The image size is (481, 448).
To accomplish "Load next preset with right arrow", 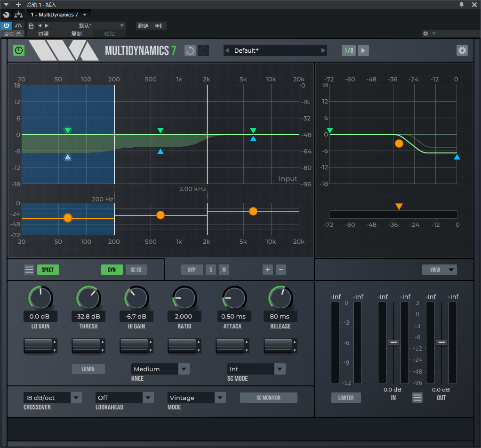I will 323,50.
